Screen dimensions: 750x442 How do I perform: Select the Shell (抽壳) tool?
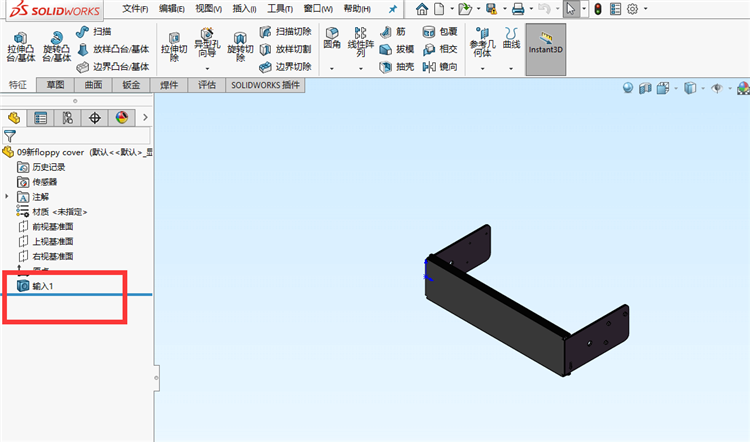pos(397,67)
